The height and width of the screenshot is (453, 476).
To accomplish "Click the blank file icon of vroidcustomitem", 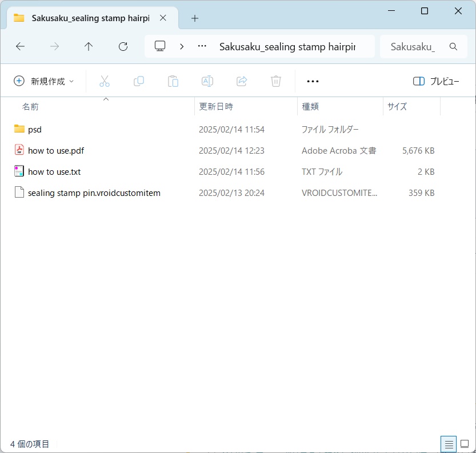I will 19,192.
